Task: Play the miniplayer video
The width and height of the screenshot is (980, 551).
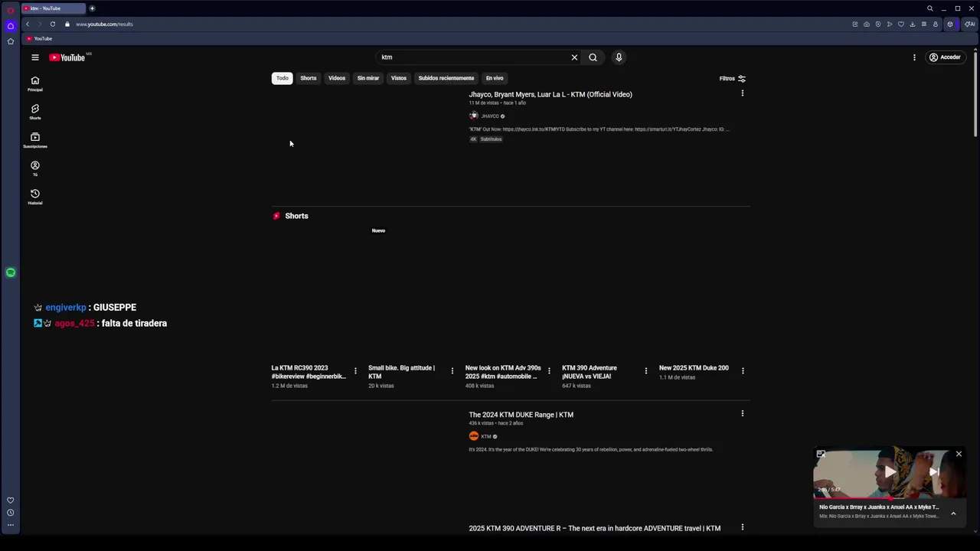Action: (890, 472)
